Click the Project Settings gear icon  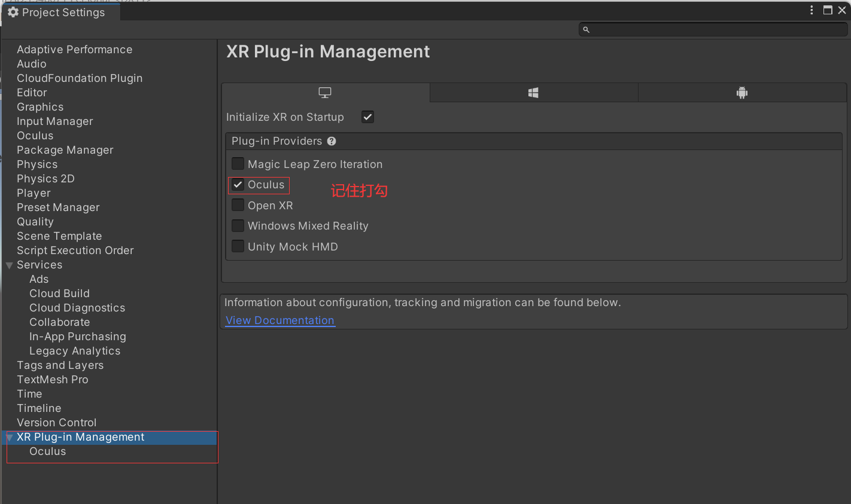13,12
